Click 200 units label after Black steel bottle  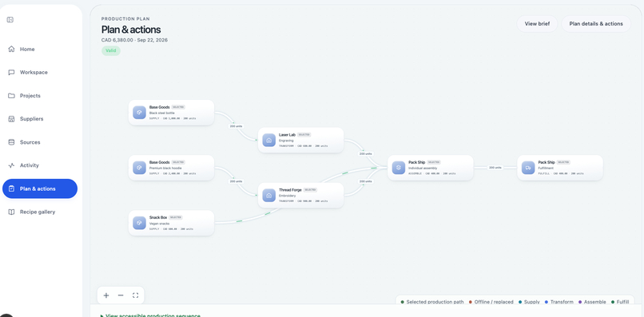tap(237, 126)
